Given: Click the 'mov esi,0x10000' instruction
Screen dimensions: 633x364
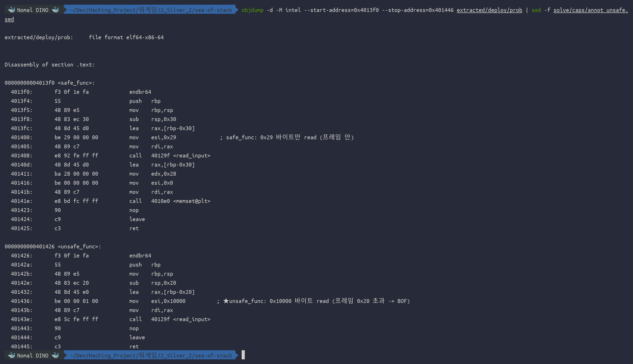Looking at the screenshot, I should [157, 301].
